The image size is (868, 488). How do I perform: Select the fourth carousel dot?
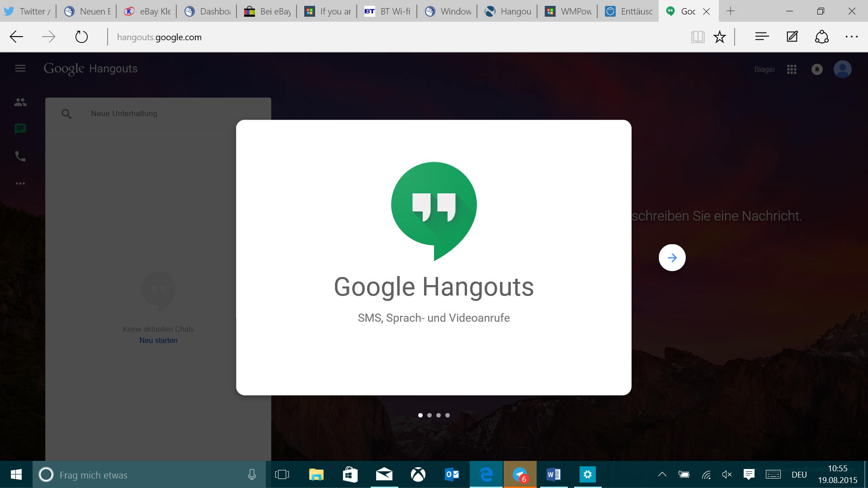pyautogui.click(x=448, y=415)
